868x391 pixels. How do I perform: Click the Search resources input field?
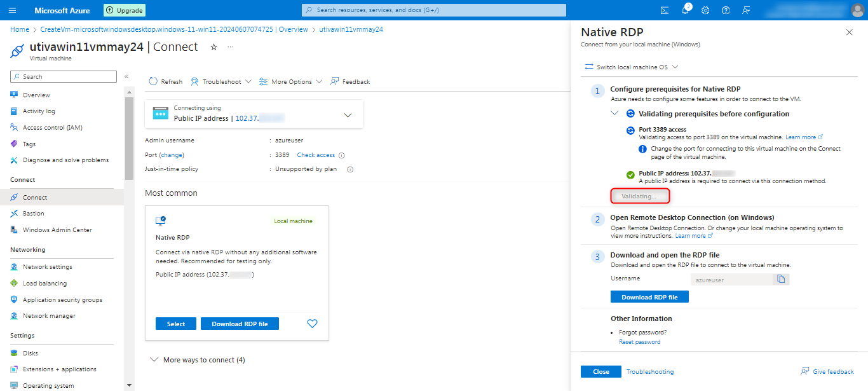pyautogui.click(x=433, y=10)
